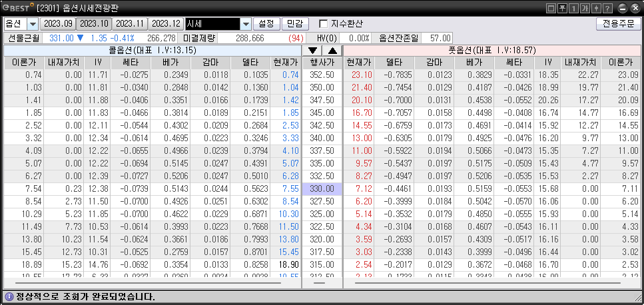This screenshot has width=644, height=305.
Task: Click the 콜옵션 section header
Action: (152, 51)
